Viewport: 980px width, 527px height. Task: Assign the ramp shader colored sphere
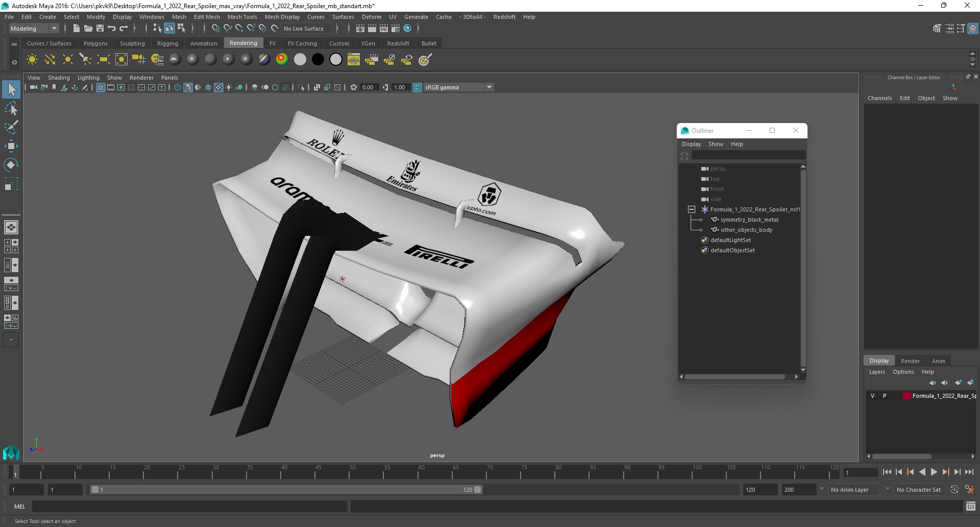coord(282,60)
